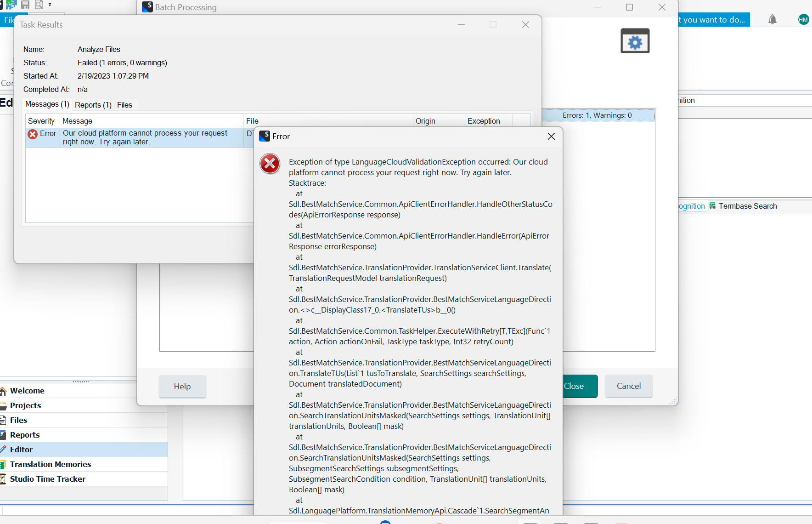Open the notifications bell
Image resolution: width=812 pixels, height=524 pixels.
point(773,19)
